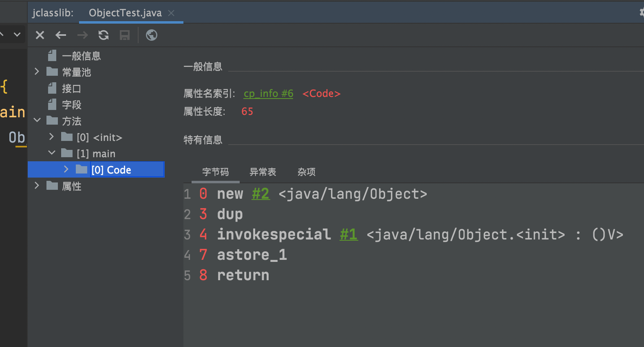Click the 'invokespecial' instruction
Image resolution: width=644 pixels, height=347 pixels.
[274, 235]
